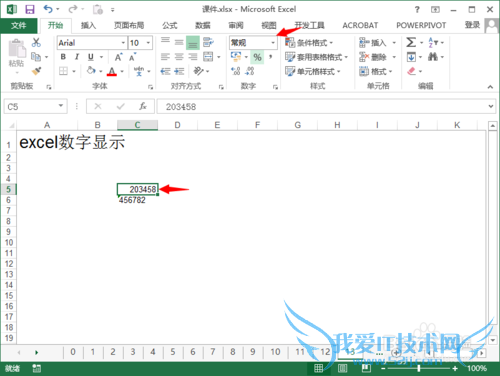Open 套用表格格式 table format menu
Screen dimensions: 500x376
(316, 57)
